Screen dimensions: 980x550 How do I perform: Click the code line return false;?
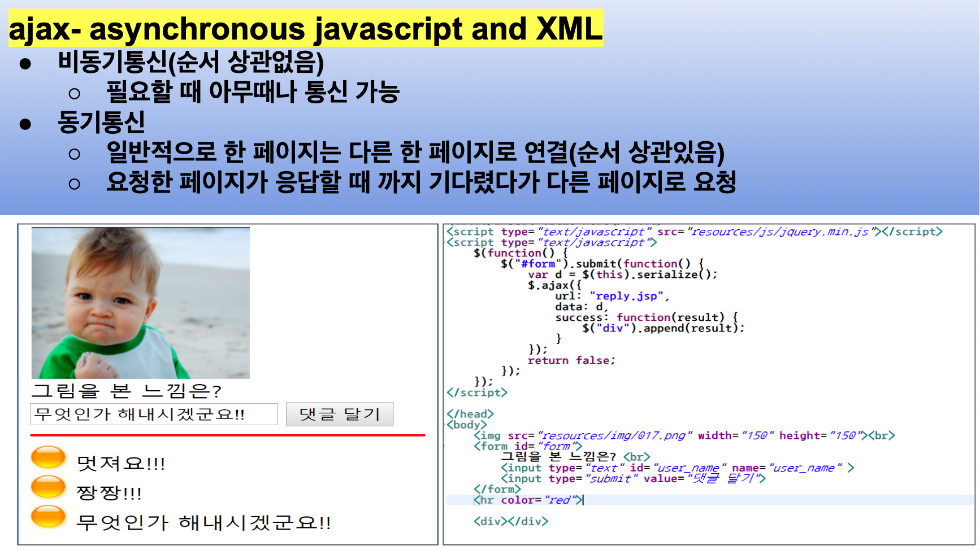point(571,360)
